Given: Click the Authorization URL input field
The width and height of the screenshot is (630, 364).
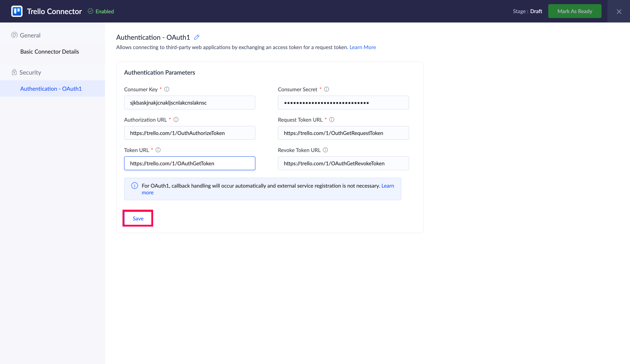Looking at the screenshot, I should point(190,133).
